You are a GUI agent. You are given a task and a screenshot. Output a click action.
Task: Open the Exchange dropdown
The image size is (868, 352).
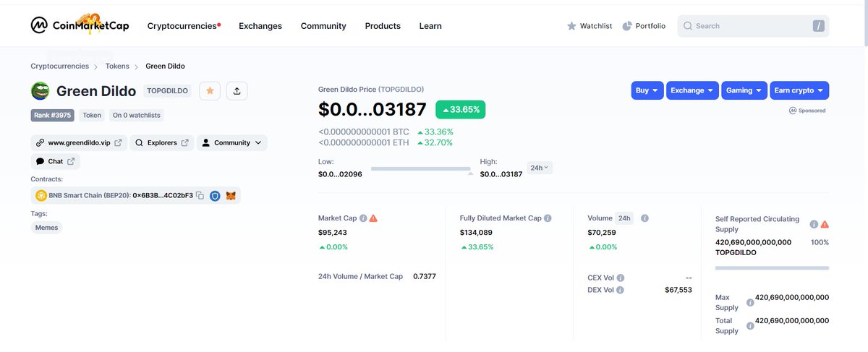[692, 90]
